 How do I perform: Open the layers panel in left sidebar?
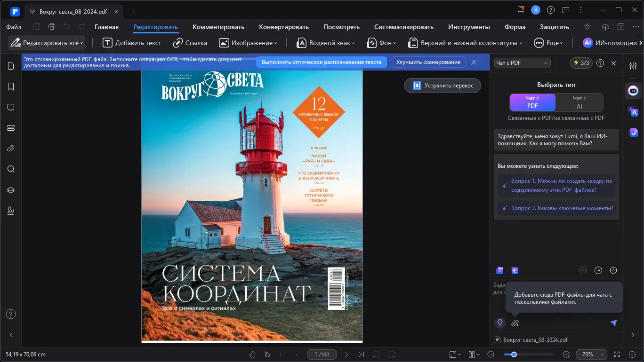pyautogui.click(x=11, y=190)
